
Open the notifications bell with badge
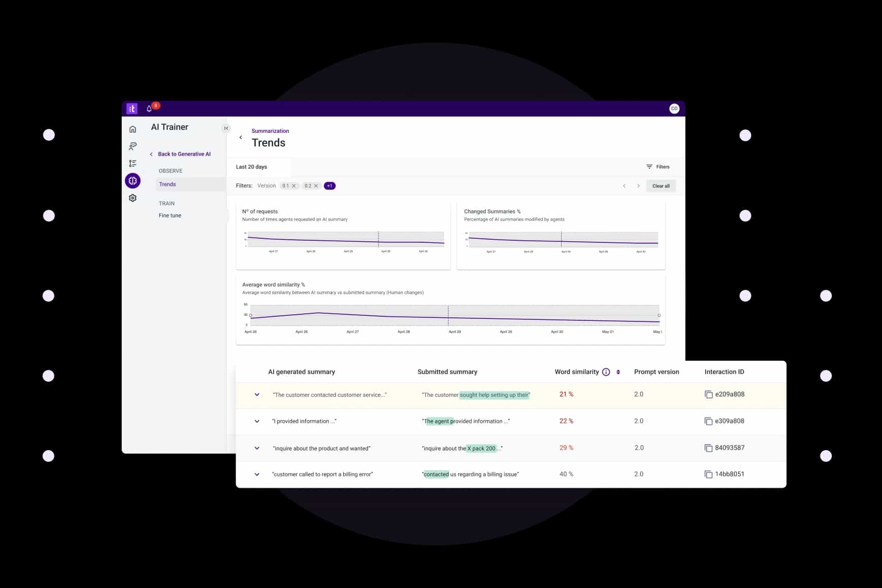click(149, 107)
